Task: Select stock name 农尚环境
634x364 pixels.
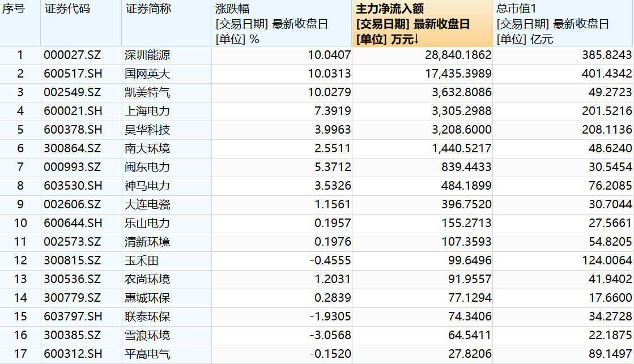Action: point(147,279)
